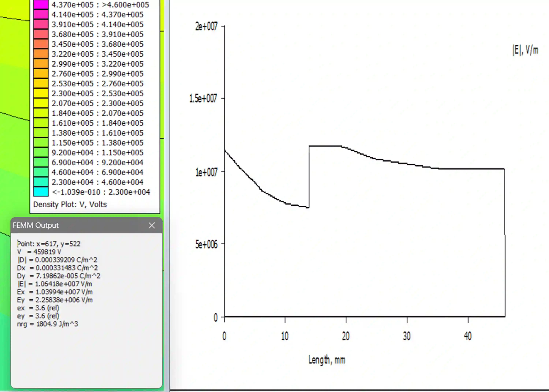Click the 'nrg = 1804.9 J/m^3' line
549x392 pixels.
point(48,324)
